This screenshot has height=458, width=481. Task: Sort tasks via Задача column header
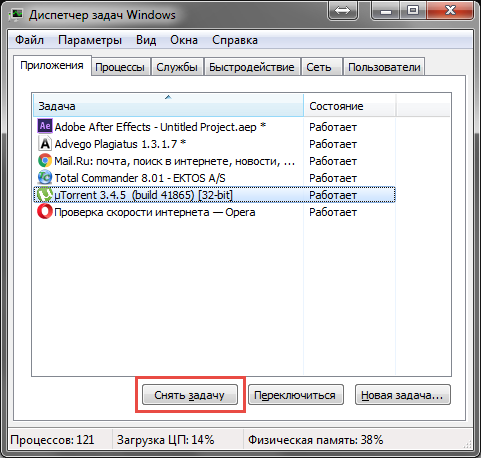[168, 106]
